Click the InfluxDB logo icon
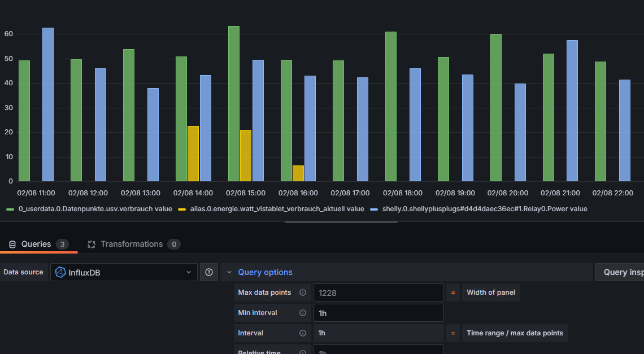 click(x=60, y=272)
